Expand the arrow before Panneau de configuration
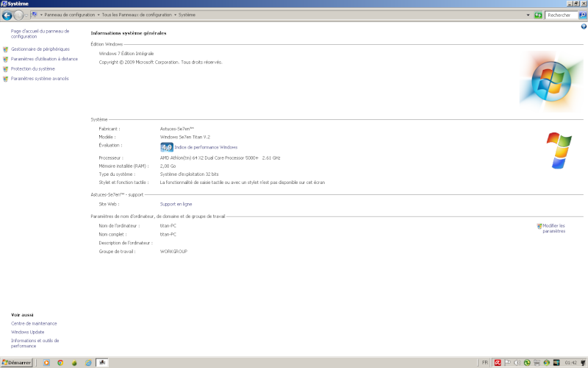 pos(41,15)
